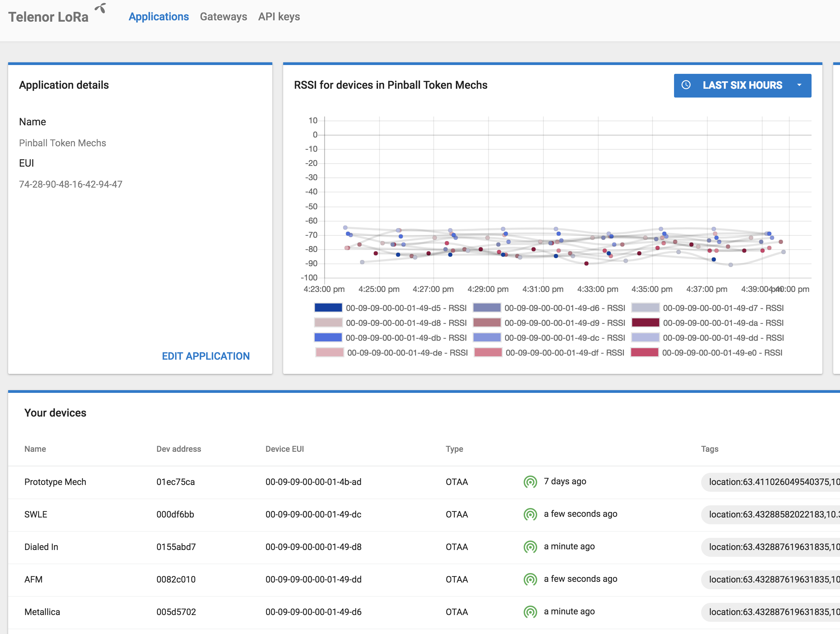The image size is (840, 634).
Task: Toggle the 49-df RSSI legend swatch
Action: click(x=488, y=353)
